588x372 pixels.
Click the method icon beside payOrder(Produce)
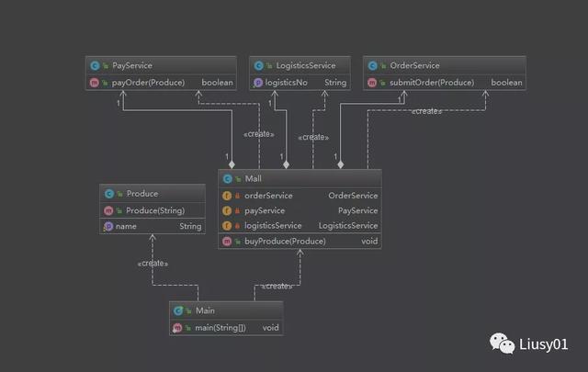point(95,83)
